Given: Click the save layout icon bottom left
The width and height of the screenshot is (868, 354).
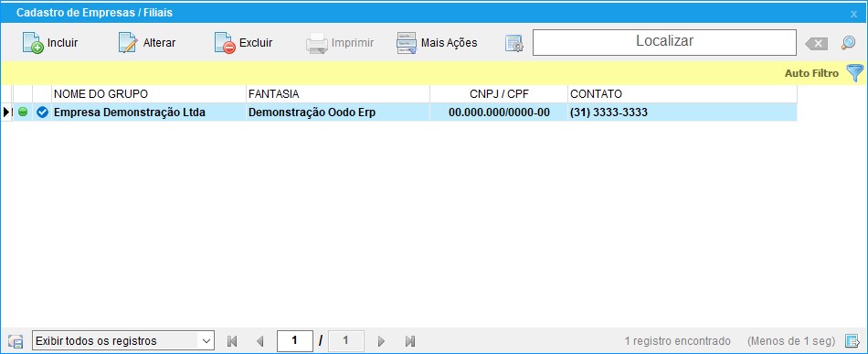Looking at the screenshot, I should (16, 341).
